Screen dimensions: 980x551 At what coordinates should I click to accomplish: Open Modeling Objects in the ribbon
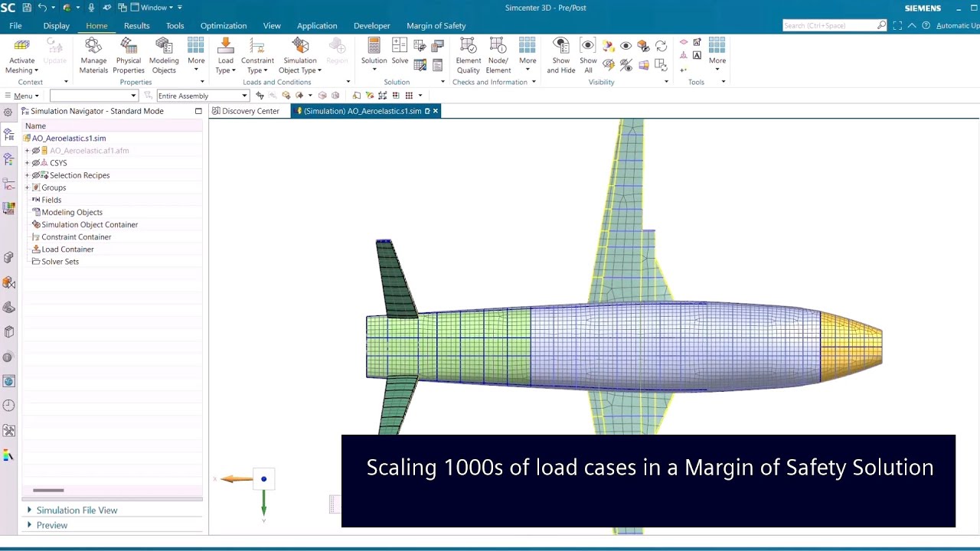pyautogui.click(x=164, y=55)
